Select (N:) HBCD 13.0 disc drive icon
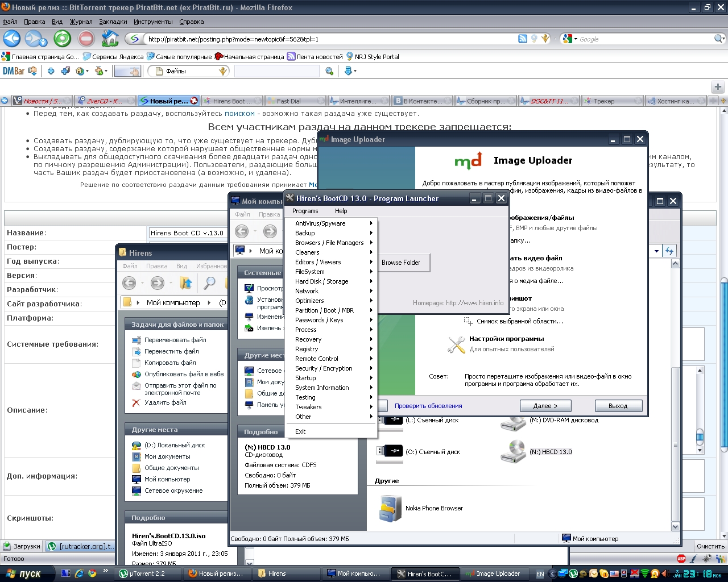 coord(514,452)
